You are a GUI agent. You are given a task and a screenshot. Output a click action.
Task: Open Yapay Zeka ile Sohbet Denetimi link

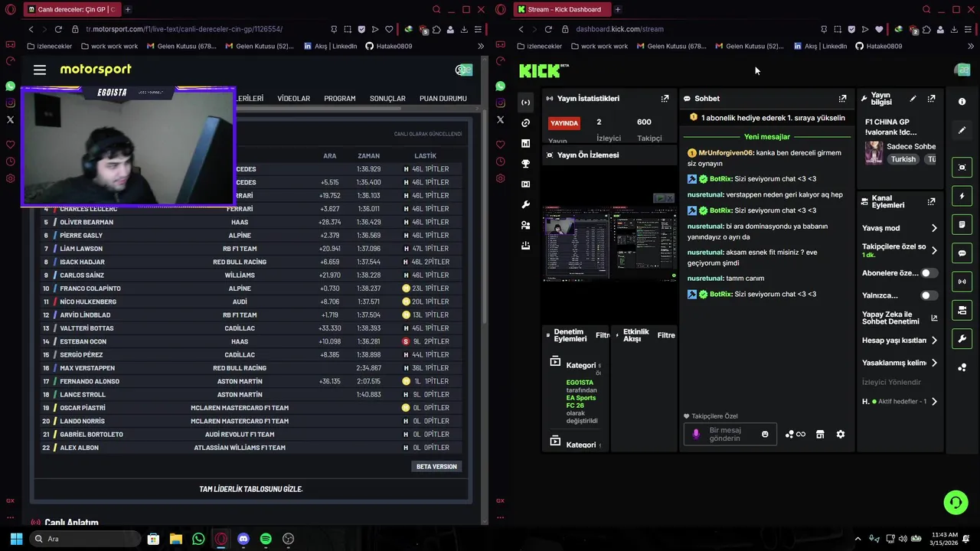pos(899,318)
